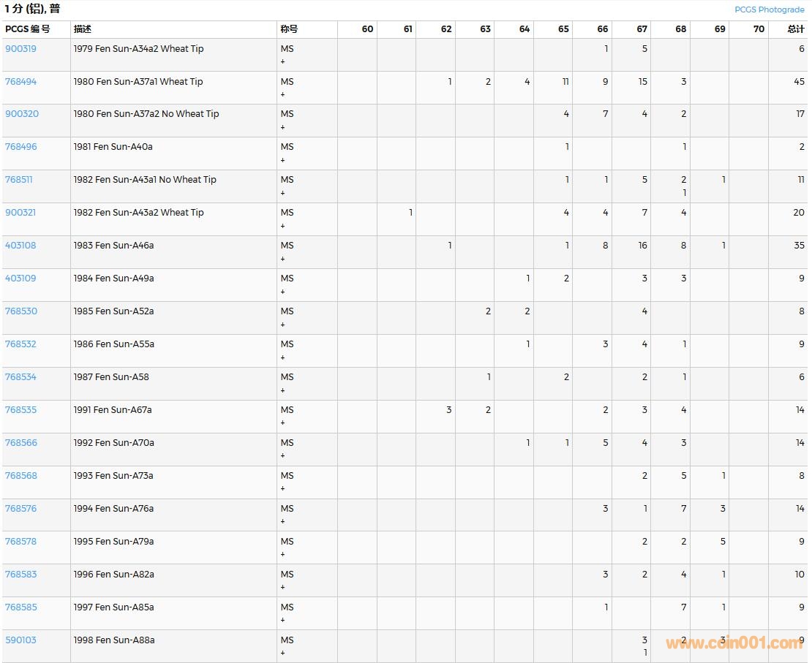Open PCGS number 590103 for 1998 Fen

tap(20, 640)
